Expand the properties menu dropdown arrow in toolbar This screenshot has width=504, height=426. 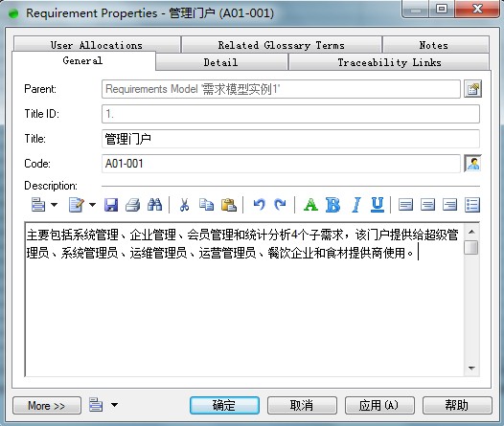pyautogui.click(x=54, y=205)
